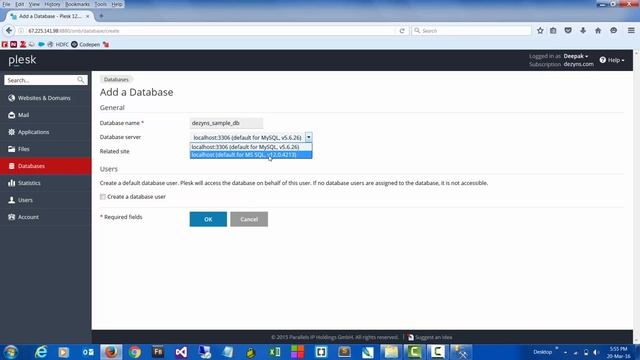Click in the Database name field
Viewport: 640px width, 360px height.
coord(227,123)
